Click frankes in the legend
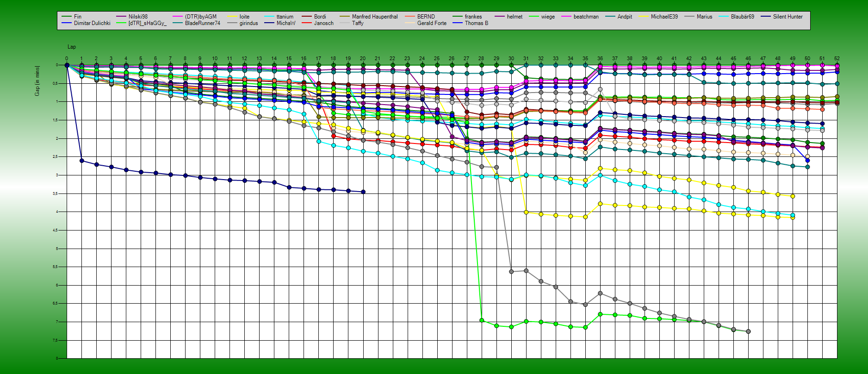This screenshot has height=374, width=868. [473, 17]
